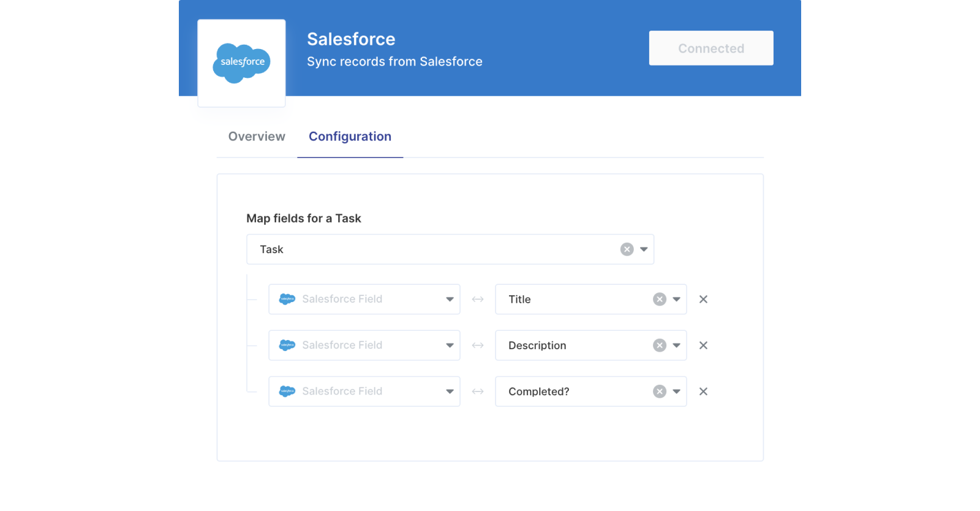Click the 'Sync records from Salesforce' subtitle
The width and height of the screenshot is (980, 511).
(x=394, y=61)
